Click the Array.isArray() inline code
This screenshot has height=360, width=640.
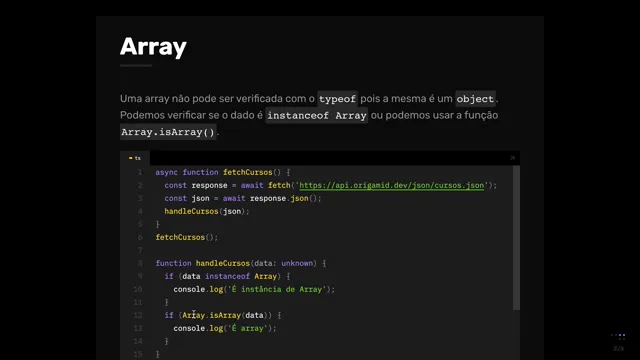click(x=168, y=132)
